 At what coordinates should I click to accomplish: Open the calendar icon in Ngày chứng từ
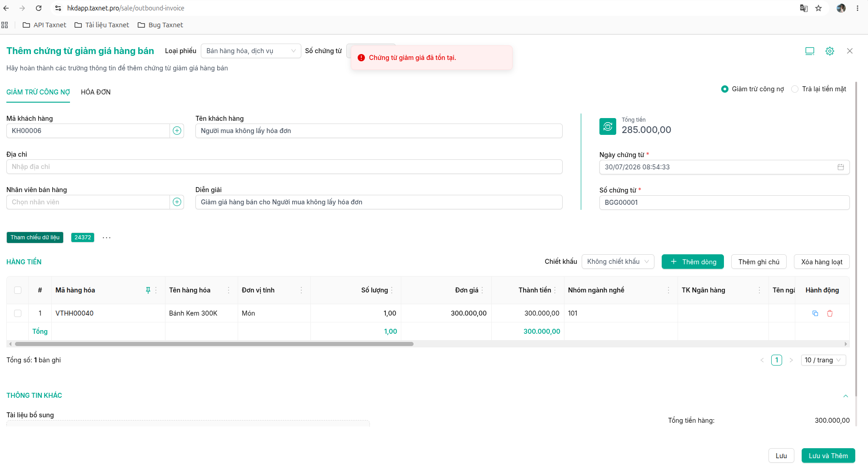tap(841, 167)
